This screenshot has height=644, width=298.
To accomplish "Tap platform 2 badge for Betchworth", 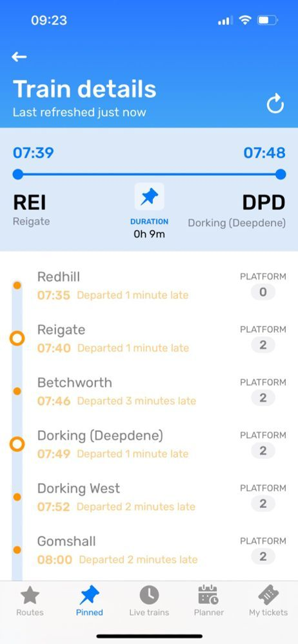I will [x=263, y=397].
